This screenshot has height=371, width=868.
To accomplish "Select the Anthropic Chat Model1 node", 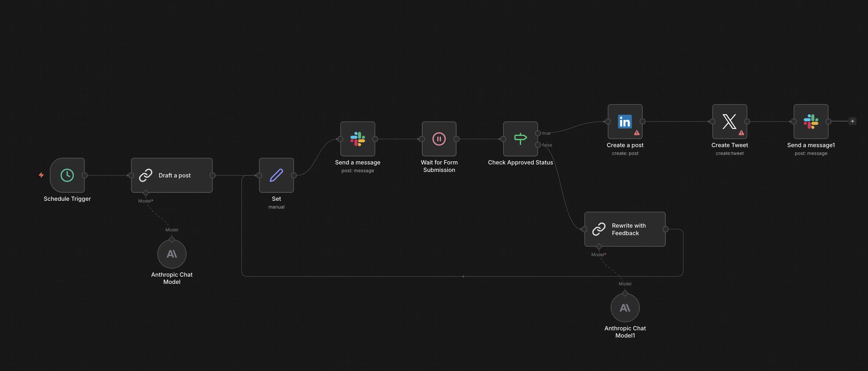I will click(x=625, y=307).
